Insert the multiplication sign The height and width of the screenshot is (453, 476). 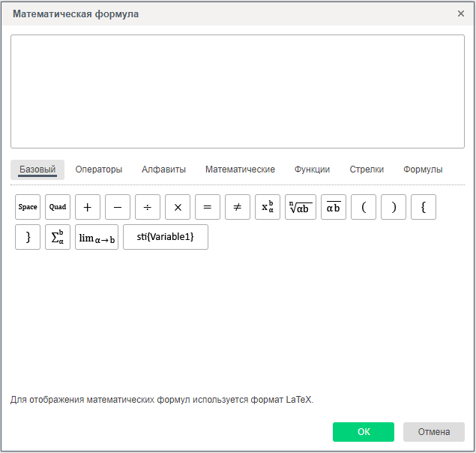[x=178, y=207]
